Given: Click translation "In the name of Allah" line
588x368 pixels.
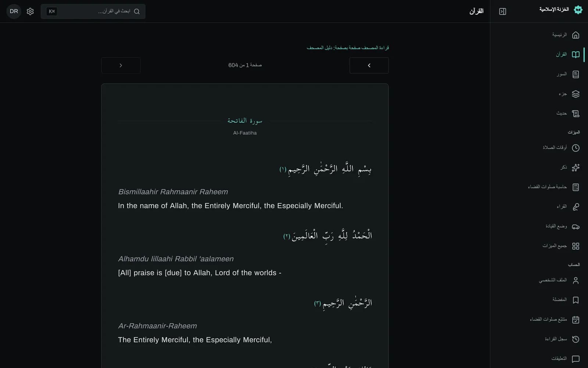Looking at the screenshot, I should [230, 206].
